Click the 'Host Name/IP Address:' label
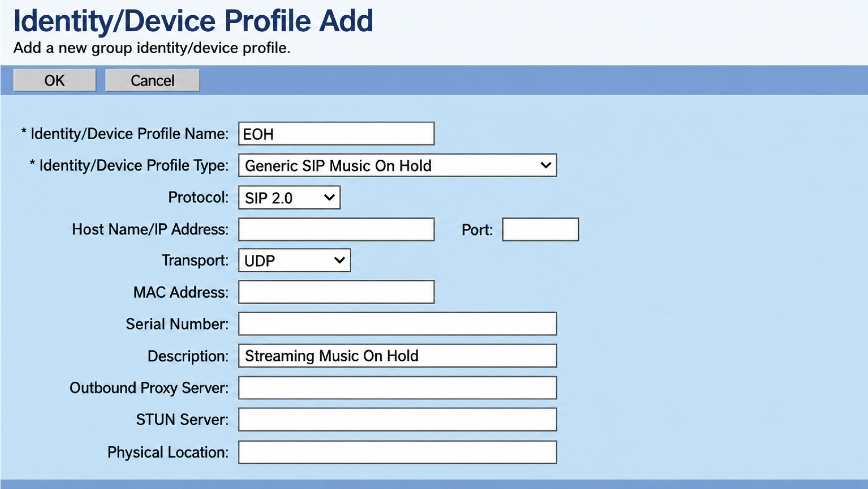The height and width of the screenshot is (489, 868). 150,229
